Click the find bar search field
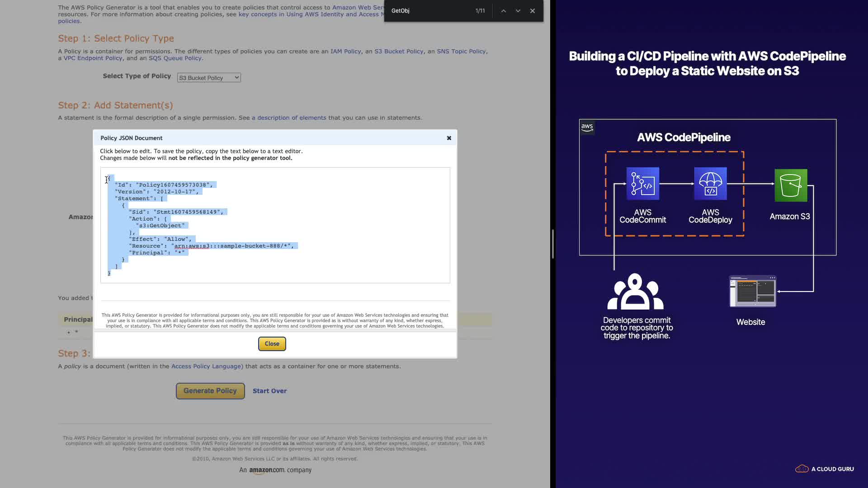Image resolution: width=868 pixels, height=488 pixels. pos(429,11)
